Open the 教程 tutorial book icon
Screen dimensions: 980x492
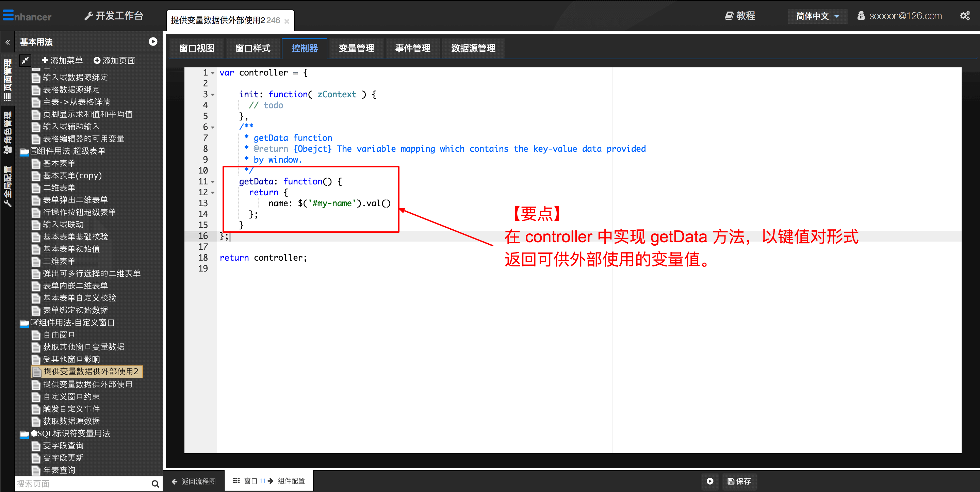729,16
